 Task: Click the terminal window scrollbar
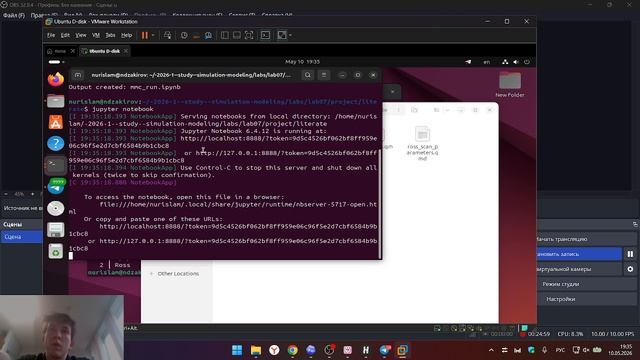(x=380, y=204)
